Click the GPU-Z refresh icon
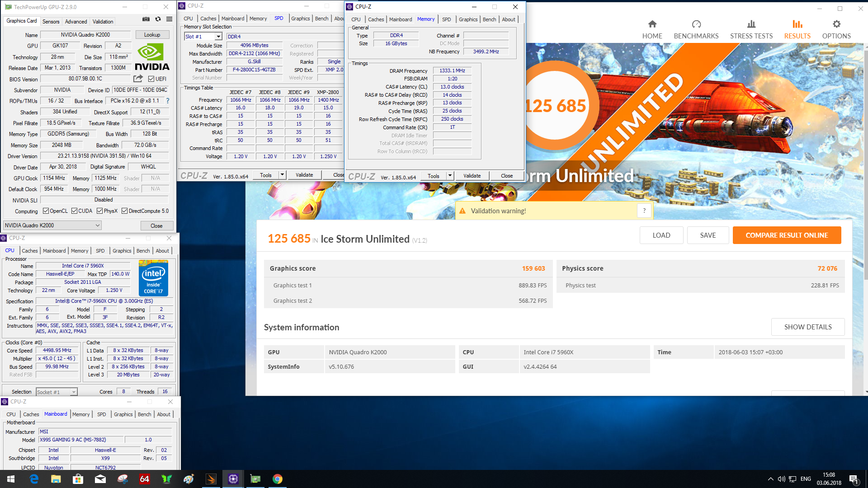868x488 pixels. click(x=158, y=19)
